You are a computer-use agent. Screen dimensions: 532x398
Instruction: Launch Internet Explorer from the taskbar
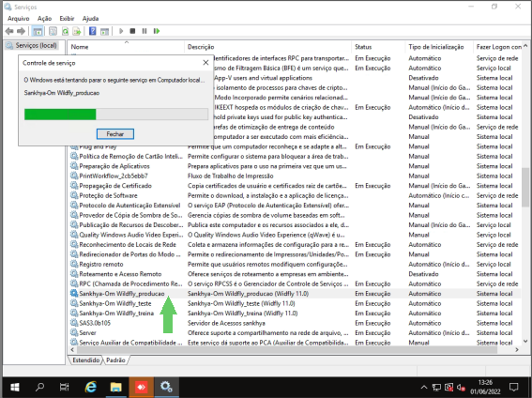click(91, 387)
